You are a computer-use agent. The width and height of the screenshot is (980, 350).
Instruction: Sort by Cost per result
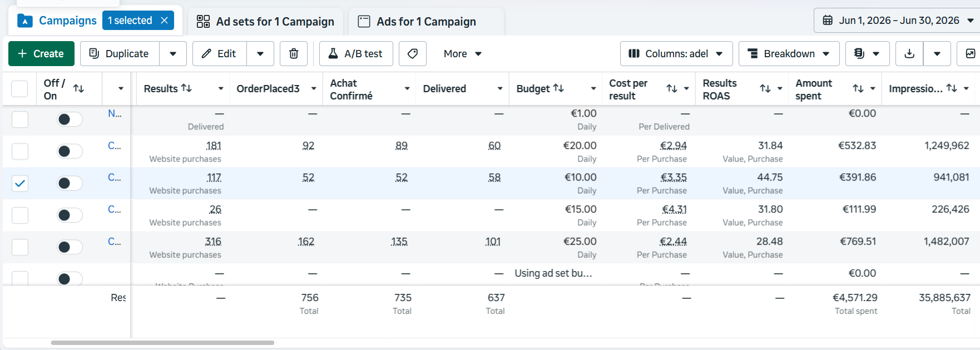click(x=672, y=89)
